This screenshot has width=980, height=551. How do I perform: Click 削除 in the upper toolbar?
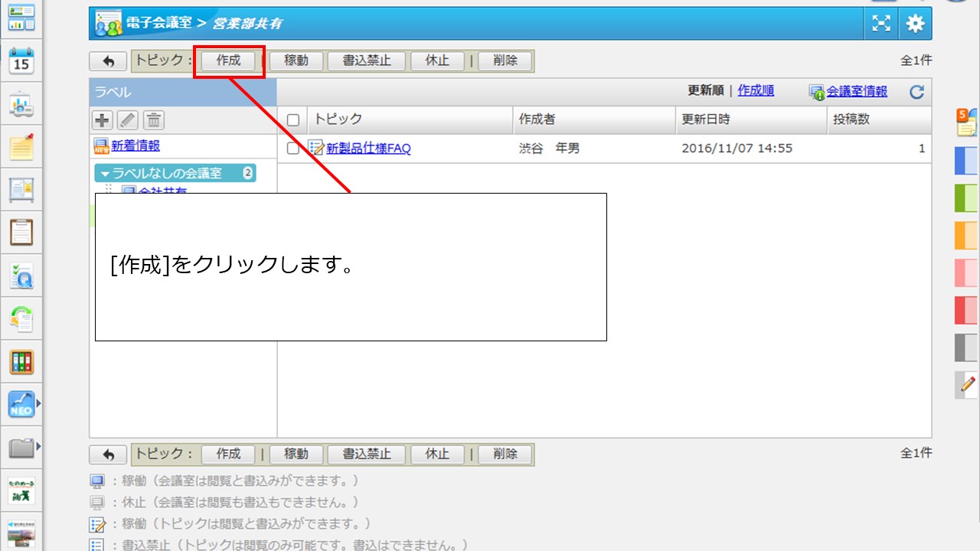pyautogui.click(x=505, y=61)
